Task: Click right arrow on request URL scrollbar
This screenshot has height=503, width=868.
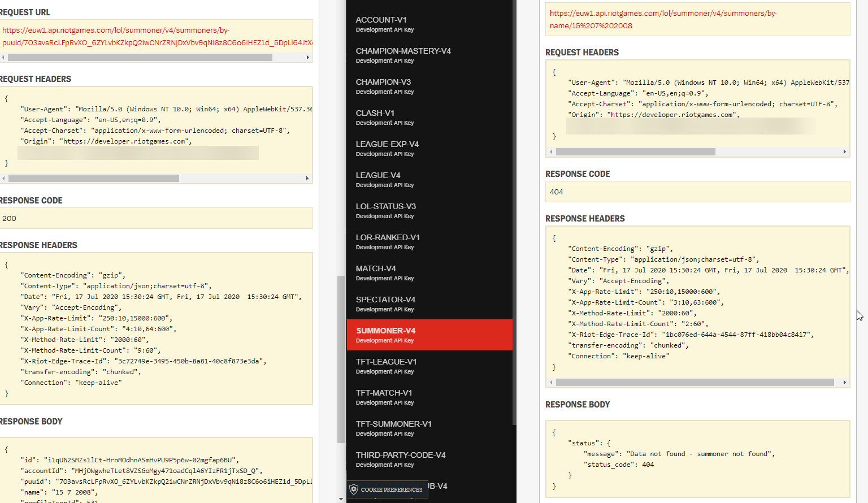Action: 308,57
